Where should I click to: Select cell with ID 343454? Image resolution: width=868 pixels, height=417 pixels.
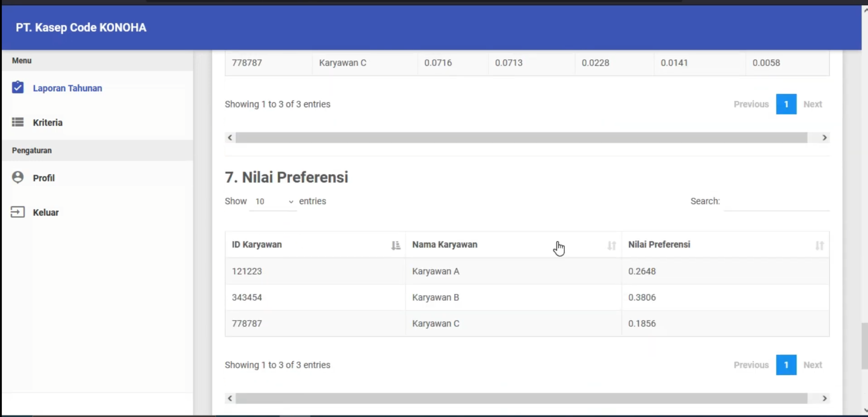(315, 297)
